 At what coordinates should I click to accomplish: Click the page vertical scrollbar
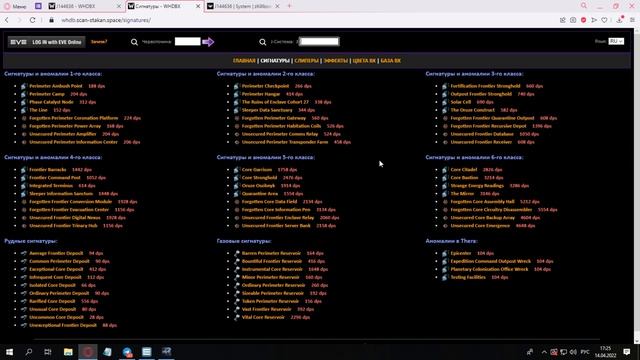coord(637,186)
